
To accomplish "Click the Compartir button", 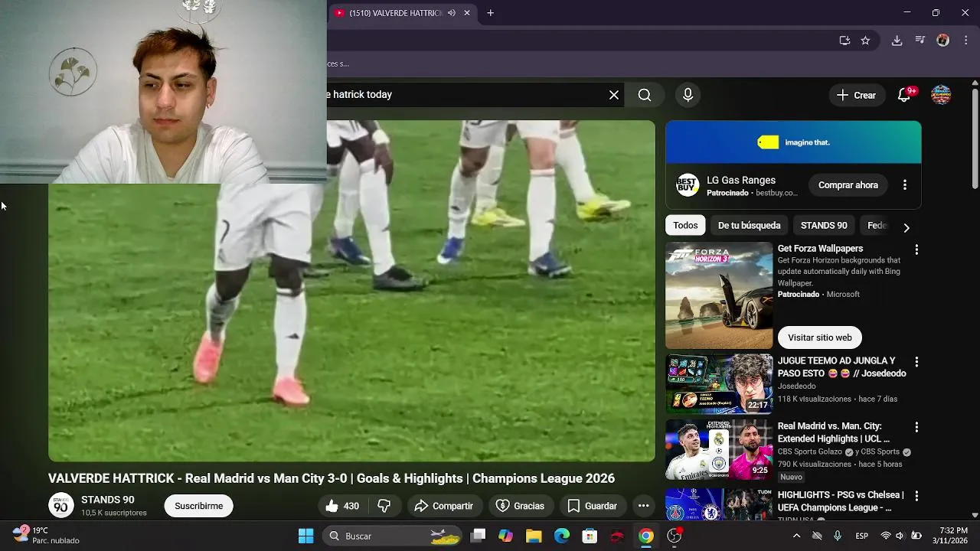I will tap(444, 506).
